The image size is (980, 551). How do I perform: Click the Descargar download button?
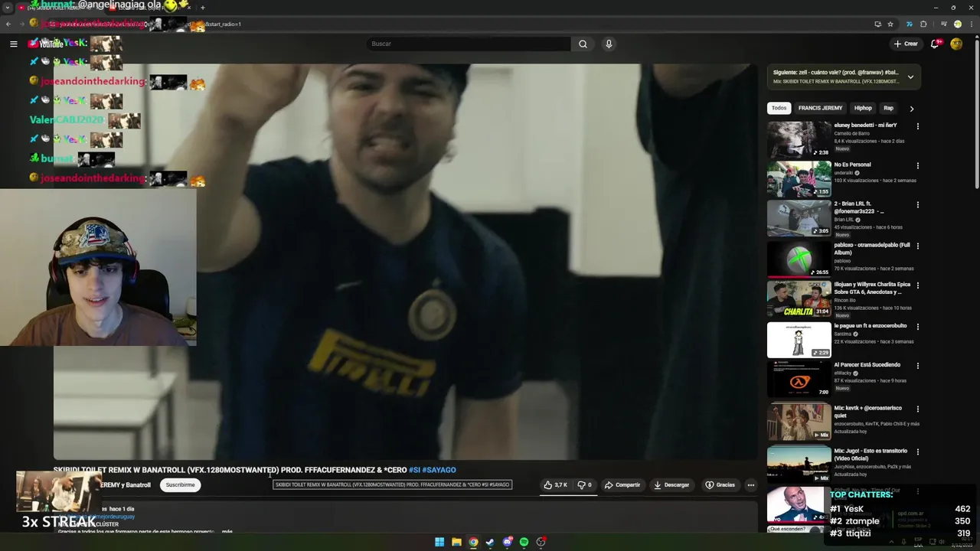pos(671,484)
